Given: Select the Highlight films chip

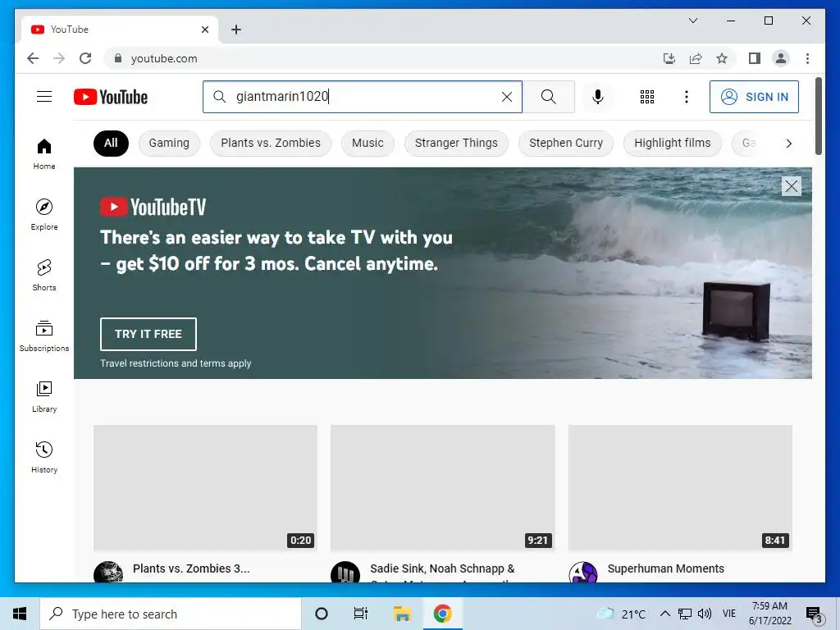Looking at the screenshot, I should [673, 143].
